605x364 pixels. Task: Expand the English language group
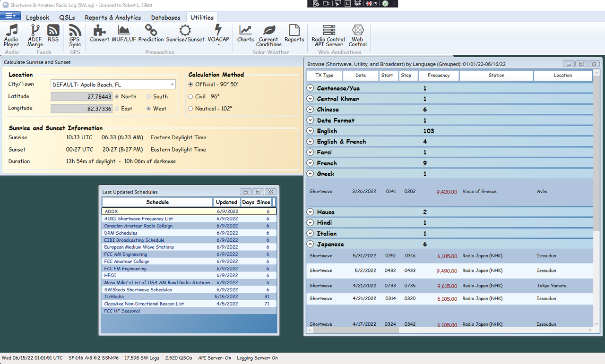(x=310, y=131)
